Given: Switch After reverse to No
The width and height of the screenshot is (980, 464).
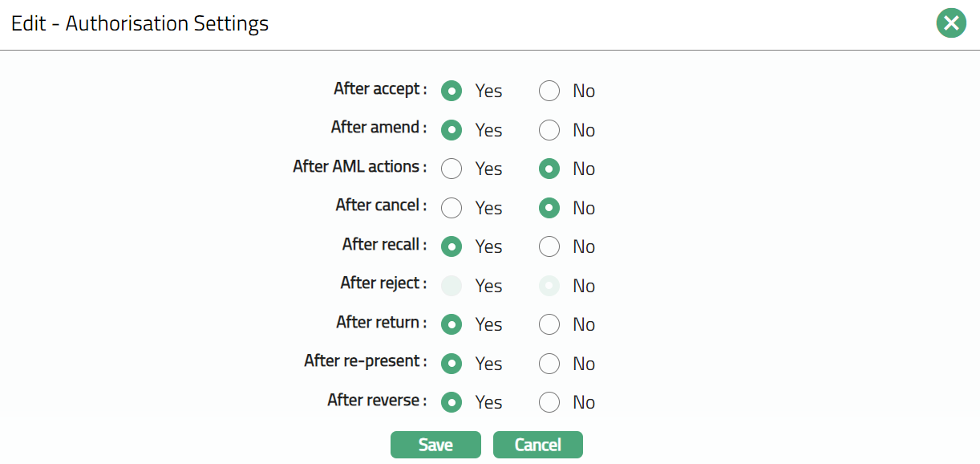Looking at the screenshot, I should (x=549, y=402).
